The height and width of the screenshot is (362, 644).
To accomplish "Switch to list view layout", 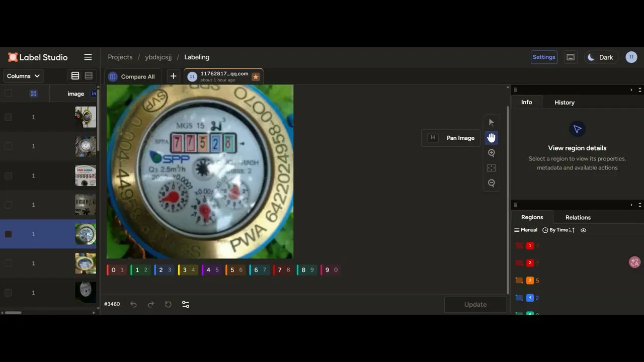I will [75, 76].
